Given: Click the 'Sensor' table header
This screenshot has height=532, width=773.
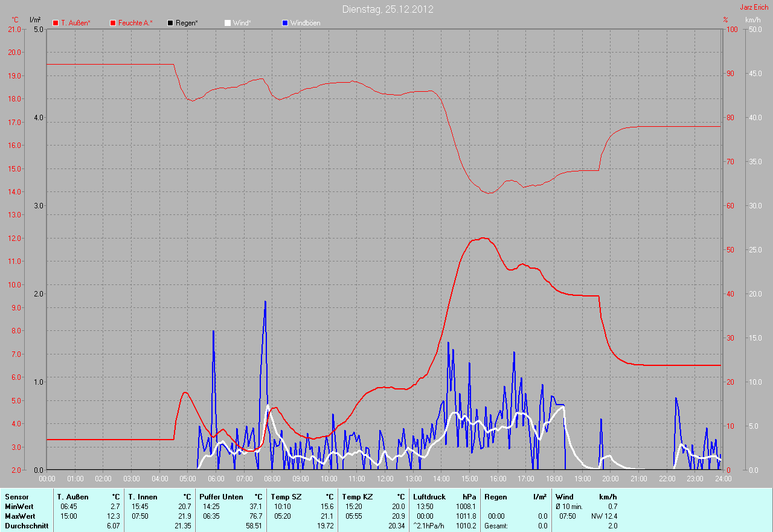Looking at the screenshot, I should 16,497.
